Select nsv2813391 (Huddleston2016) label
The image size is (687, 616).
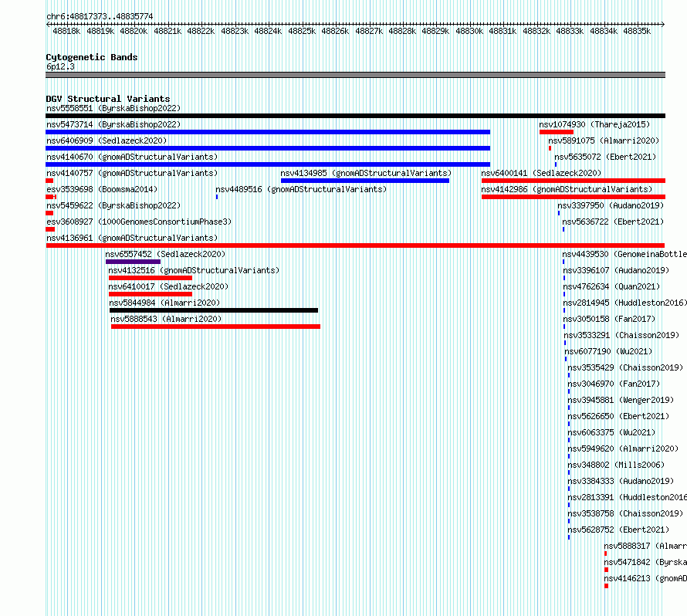pyautogui.click(x=627, y=497)
